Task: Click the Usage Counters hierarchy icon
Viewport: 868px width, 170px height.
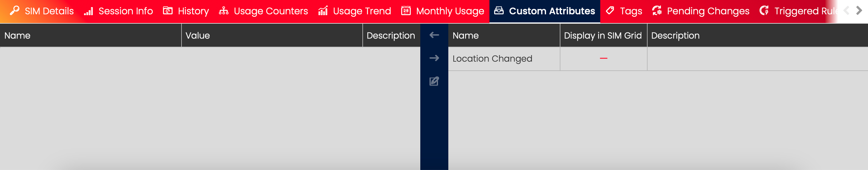Action: pyautogui.click(x=224, y=11)
